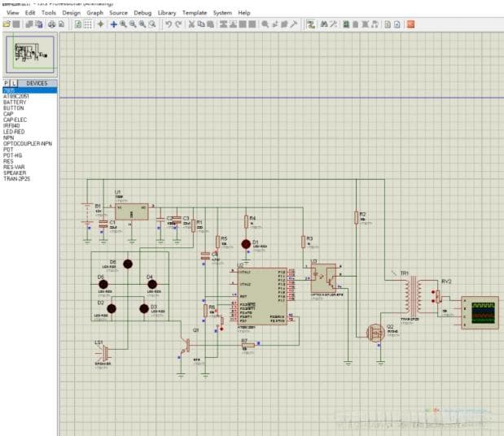The image size is (504, 436).
Task: Open the packaging tool
Action: (284, 24)
